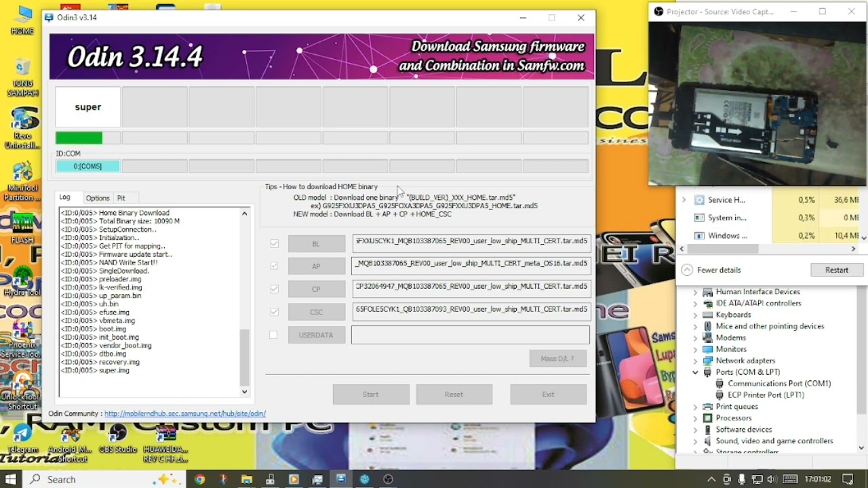
Task: Open the TONG SAMPAH recycle bin icon
Action: [x=22, y=77]
